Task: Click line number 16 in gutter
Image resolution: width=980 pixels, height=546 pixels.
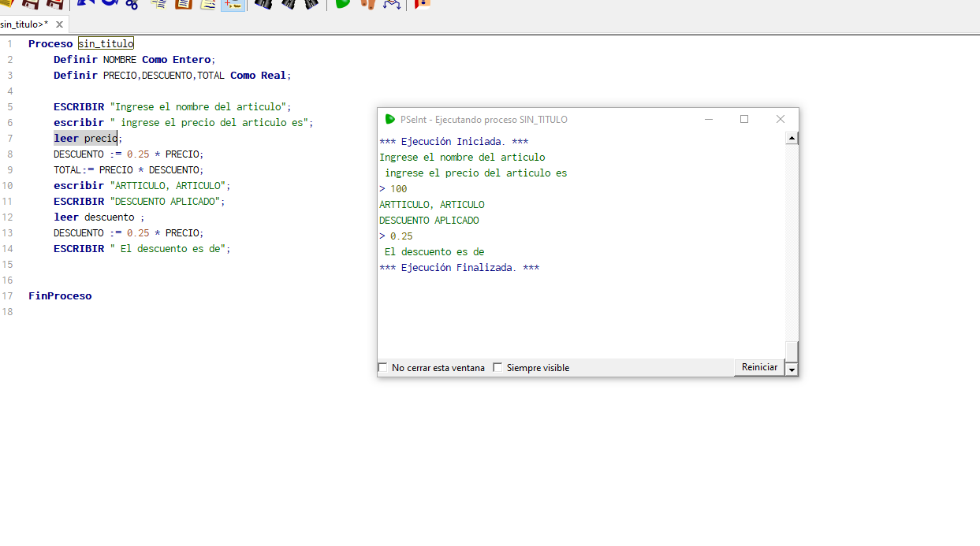Action: pyautogui.click(x=7, y=280)
